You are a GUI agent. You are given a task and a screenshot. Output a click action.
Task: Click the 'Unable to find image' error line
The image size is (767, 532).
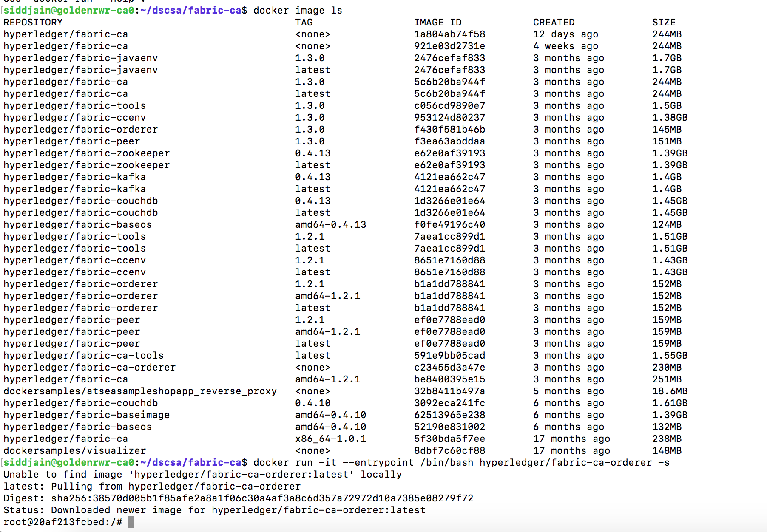(202, 474)
